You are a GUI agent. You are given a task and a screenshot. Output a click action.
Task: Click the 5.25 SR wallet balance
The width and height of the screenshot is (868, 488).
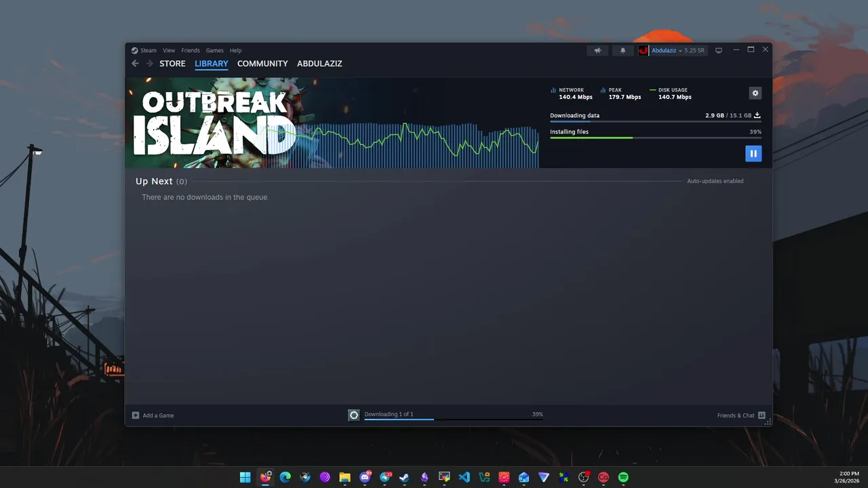[694, 51]
